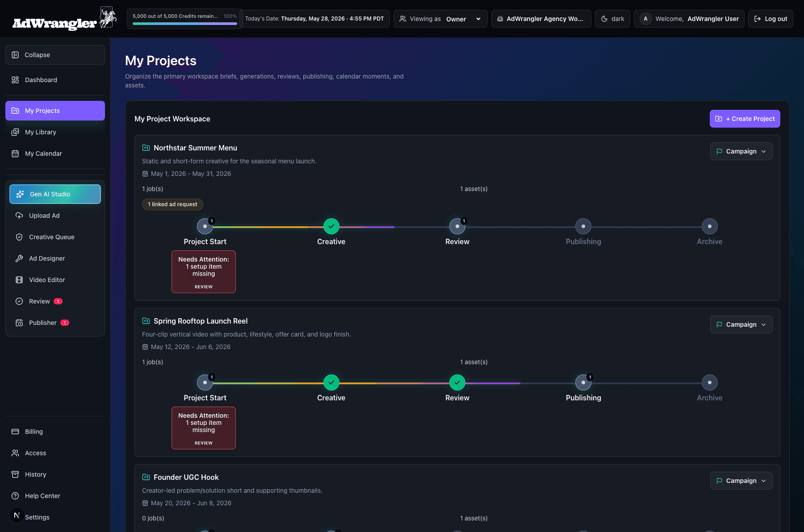Image resolution: width=804 pixels, height=532 pixels.
Task: Open Campaign dropdown for Founder UGC Hook
Action: pyautogui.click(x=741, y=481)
